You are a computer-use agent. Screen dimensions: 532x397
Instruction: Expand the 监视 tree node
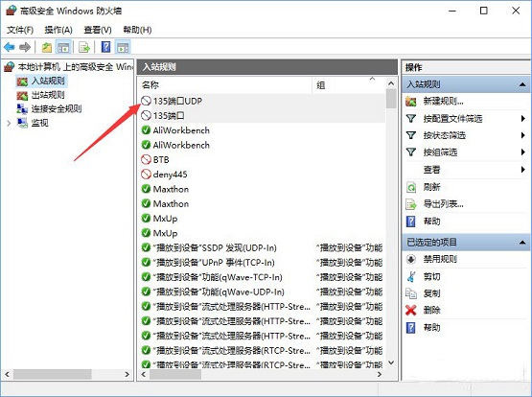[x=9, y=123]
